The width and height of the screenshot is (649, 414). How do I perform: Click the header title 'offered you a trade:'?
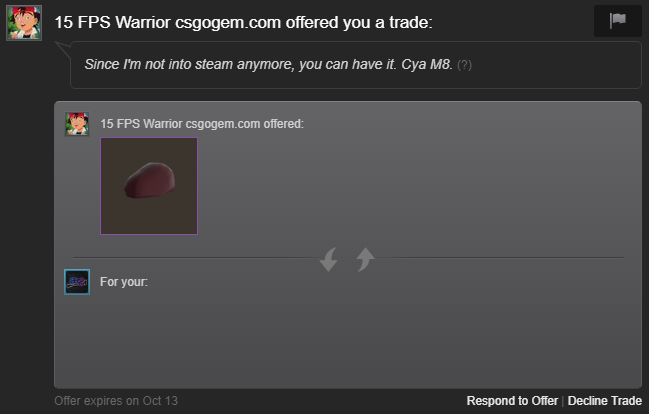point(359,22)
